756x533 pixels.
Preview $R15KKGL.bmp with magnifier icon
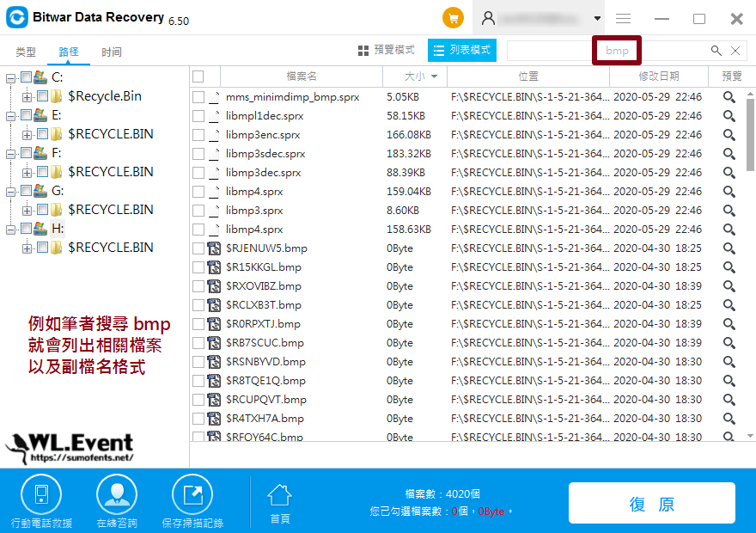point(729,267)
